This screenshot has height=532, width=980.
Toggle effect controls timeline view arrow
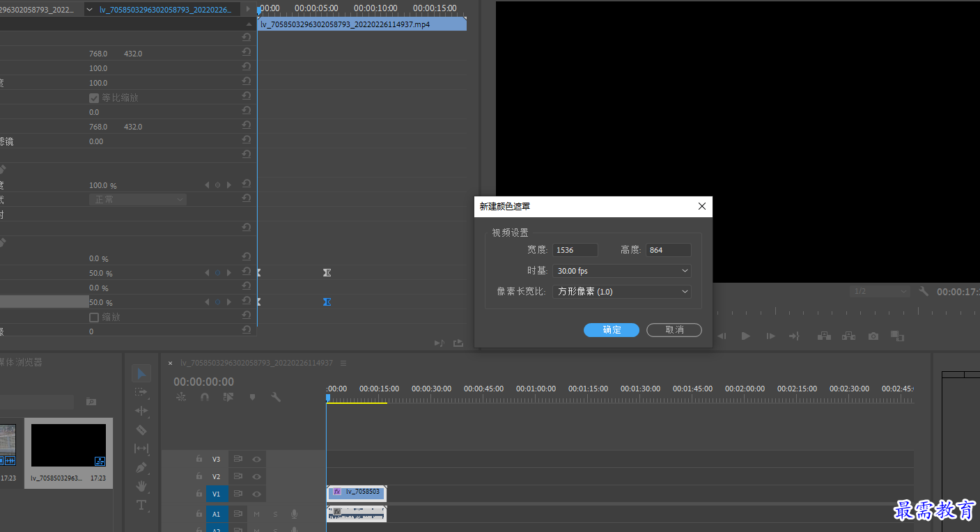tap(248, 9)
